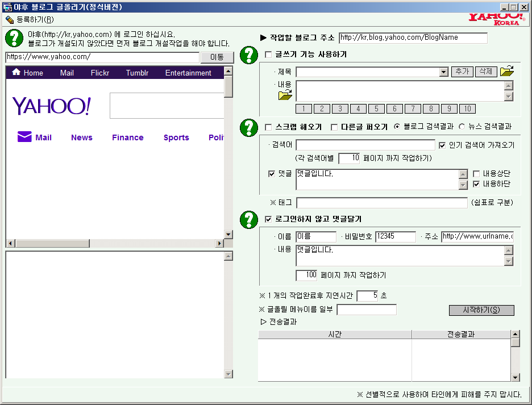Image resolution: width=532 pixels, height=405 pixels.
Task: Open the Finance tab on Yahoo page
Action: pyautogui.click(x=127, y=137)
